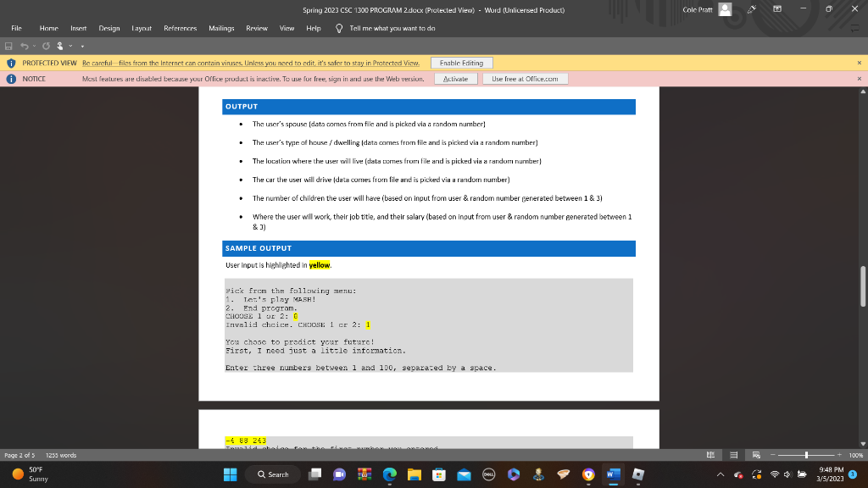Image resolution: width=868 pixels, height=488 pixels.
Task: Show hidden tray icons chevron
Action: 721,474
